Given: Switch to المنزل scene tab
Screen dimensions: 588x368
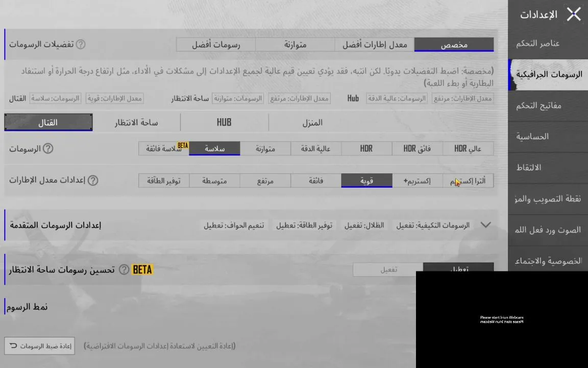Looking at the screenshot, I should (312, 123).
